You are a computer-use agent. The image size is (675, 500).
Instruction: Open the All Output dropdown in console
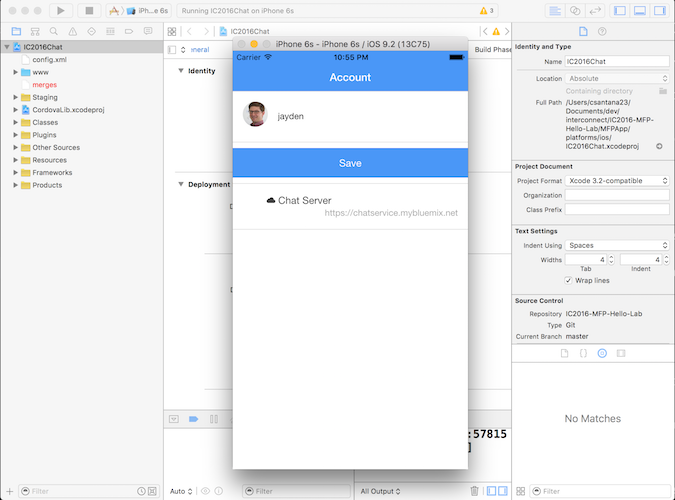click(381, 491)
